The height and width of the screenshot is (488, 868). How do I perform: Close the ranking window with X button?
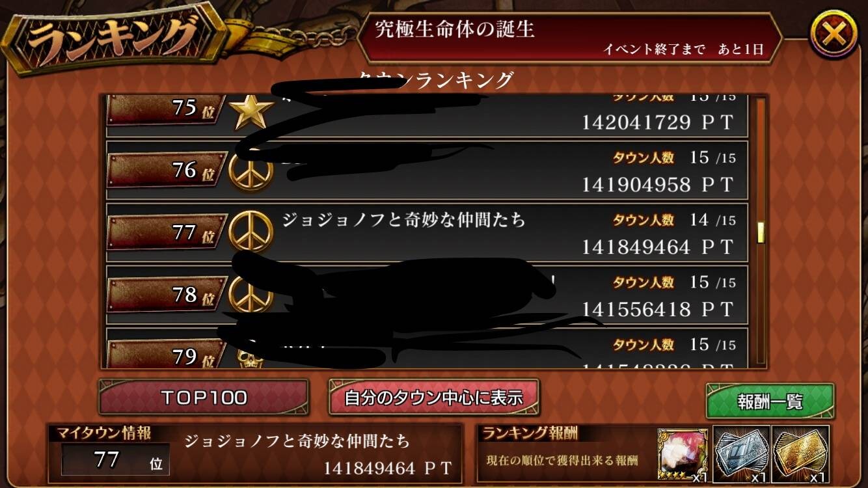pyautogui.click(x=833, y=34)
